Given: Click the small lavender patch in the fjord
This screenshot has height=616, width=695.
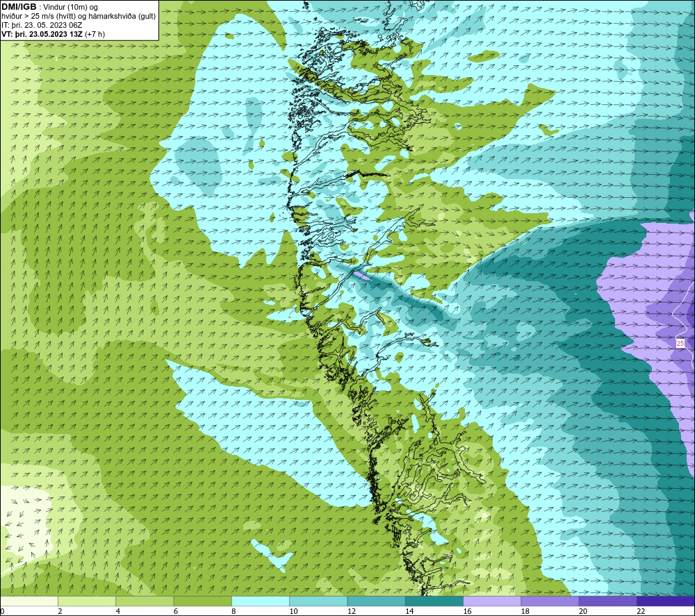Looking at the screenshot, I should (x=361, y=275).
